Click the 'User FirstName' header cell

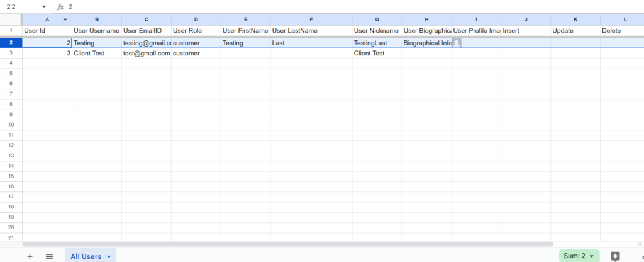[x=246, y=31]
